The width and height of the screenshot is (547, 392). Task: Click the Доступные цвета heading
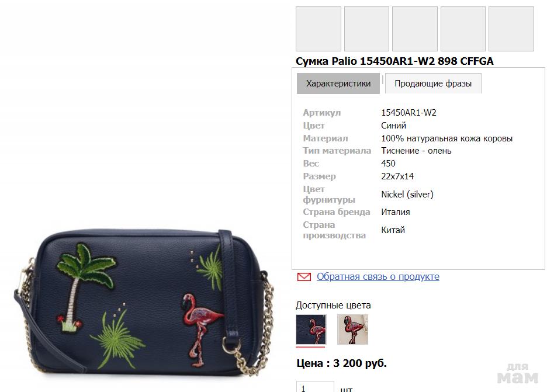click(x=333, y=305)
